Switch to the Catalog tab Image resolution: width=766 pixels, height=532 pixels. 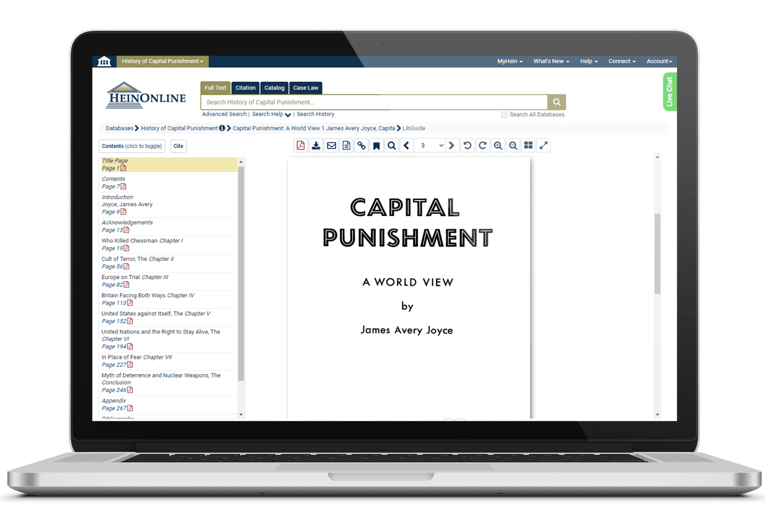tap(274, 88)
